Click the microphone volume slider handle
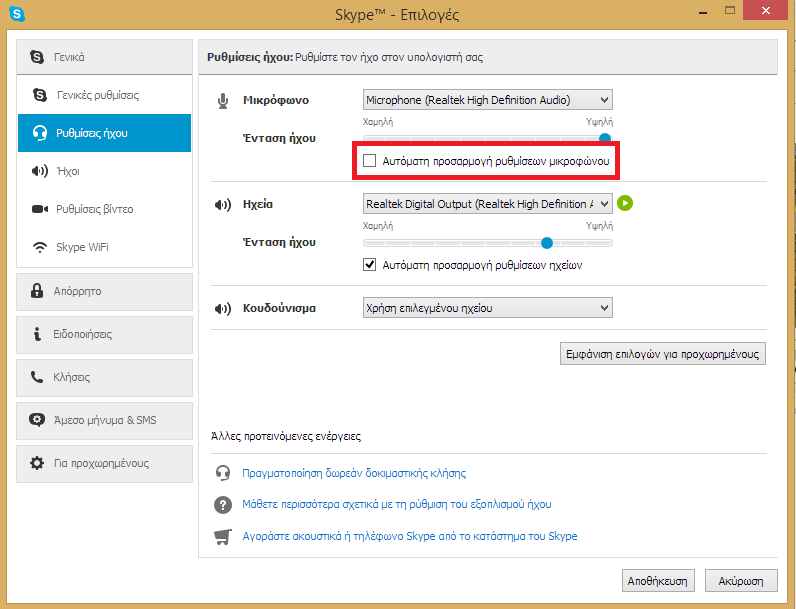 [605, 138]
